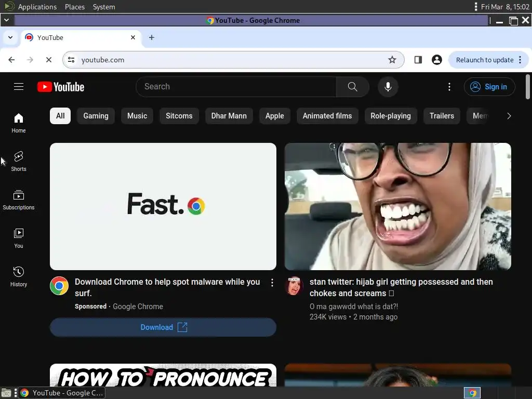
Task: Click Chrome icon in bottom panel tray
Action: 472,393
